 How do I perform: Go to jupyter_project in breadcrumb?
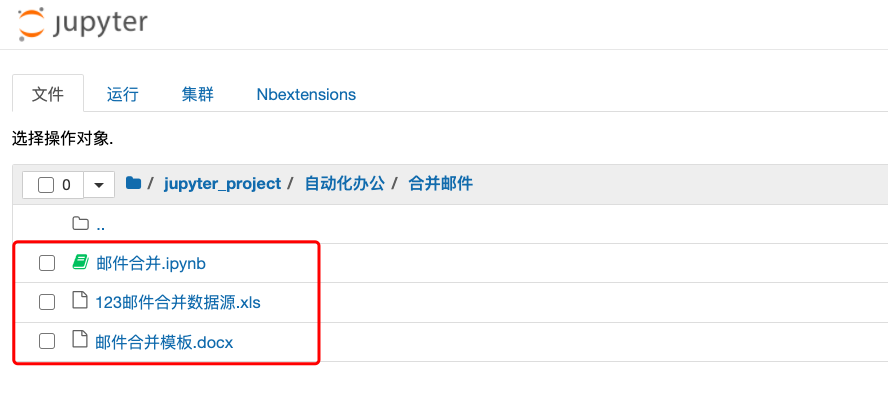pyautogui.click(x=223, y=184)
